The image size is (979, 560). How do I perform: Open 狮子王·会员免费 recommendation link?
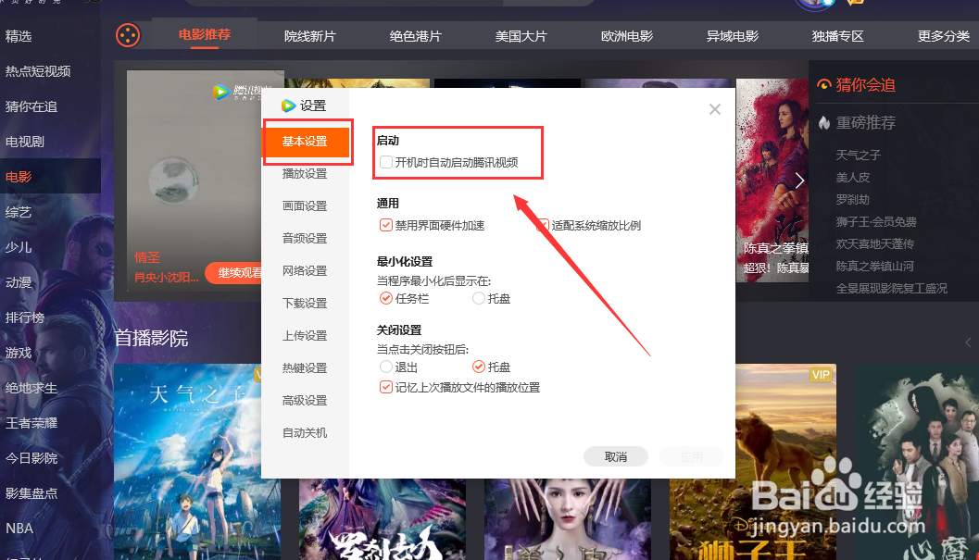click(x=876, y=221)
